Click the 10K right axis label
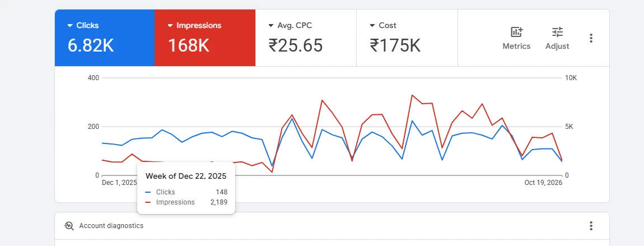 571,78
